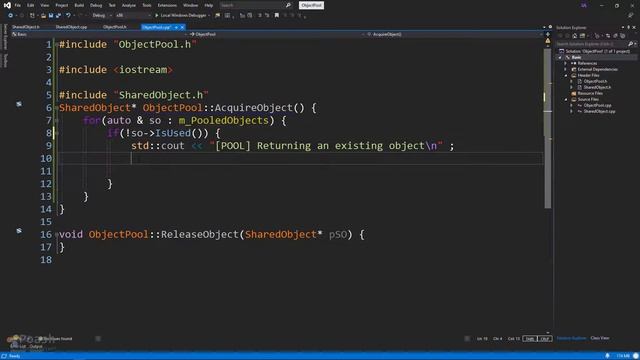
Task: Open the Analyze menu
Action: click(x=129, y=5)
